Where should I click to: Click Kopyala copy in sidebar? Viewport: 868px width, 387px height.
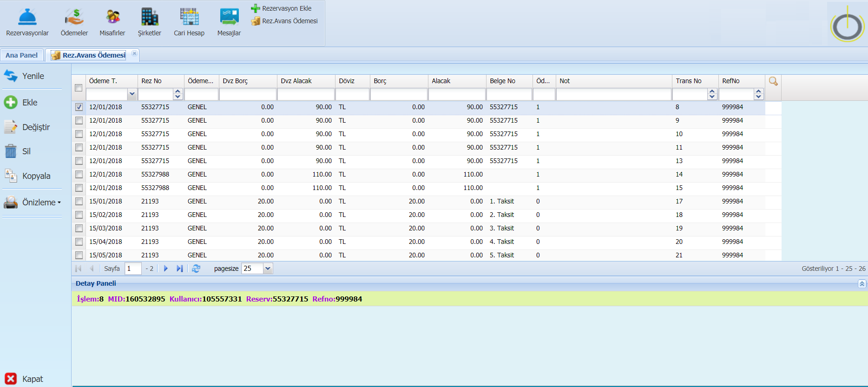click(x=27, y=176)
